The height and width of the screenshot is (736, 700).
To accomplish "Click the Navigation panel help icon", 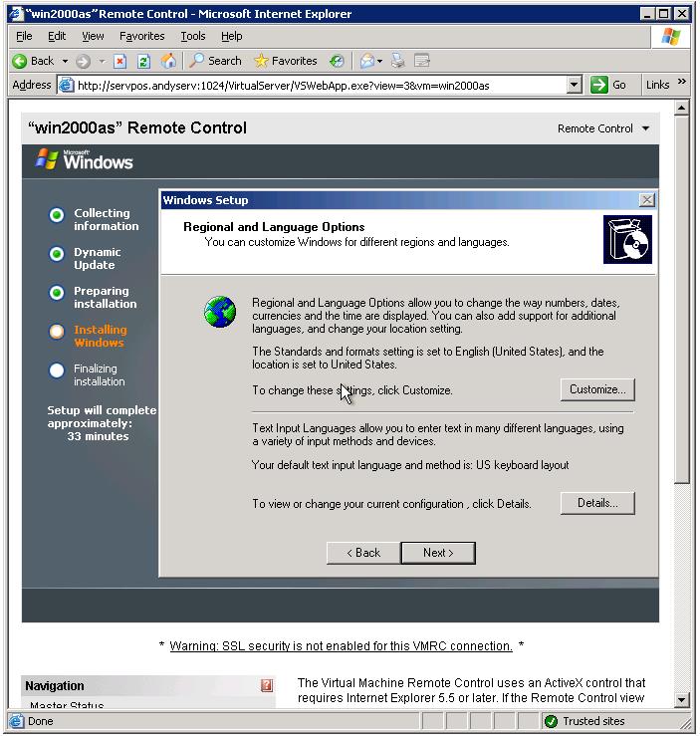I will tap(267, 686).
